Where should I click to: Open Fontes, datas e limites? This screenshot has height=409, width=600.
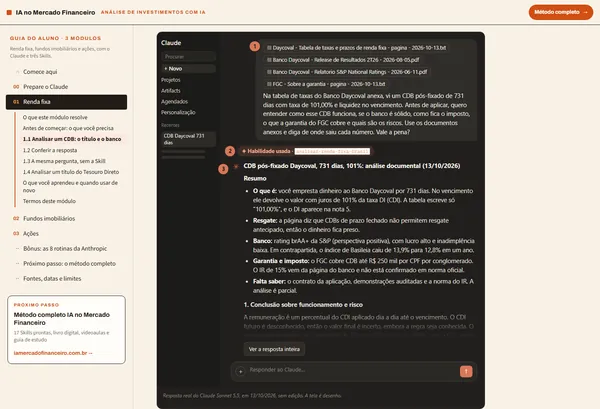[x=52, y=279]
